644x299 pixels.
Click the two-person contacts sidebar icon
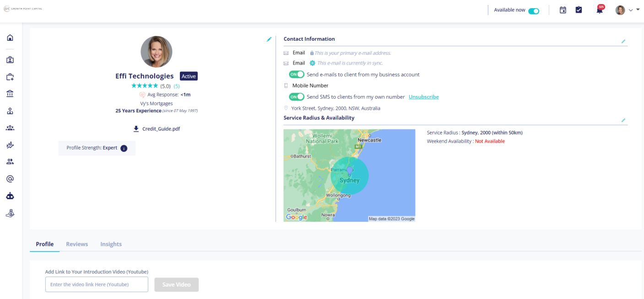[x=10, y=161]
